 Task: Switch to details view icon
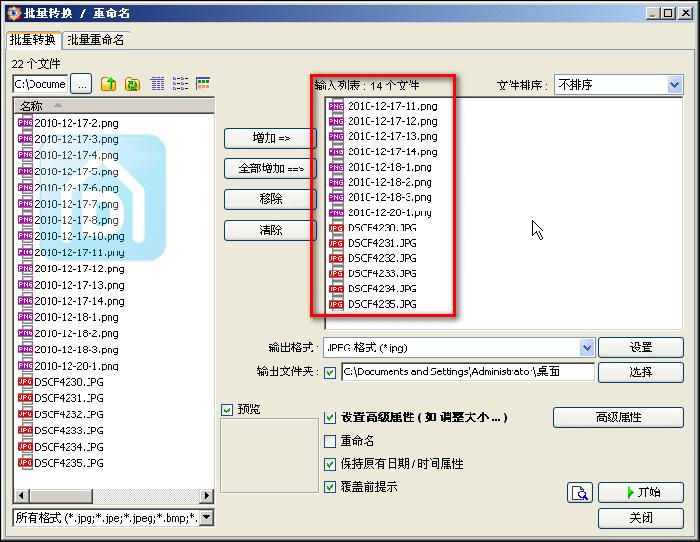click(157, 83)
